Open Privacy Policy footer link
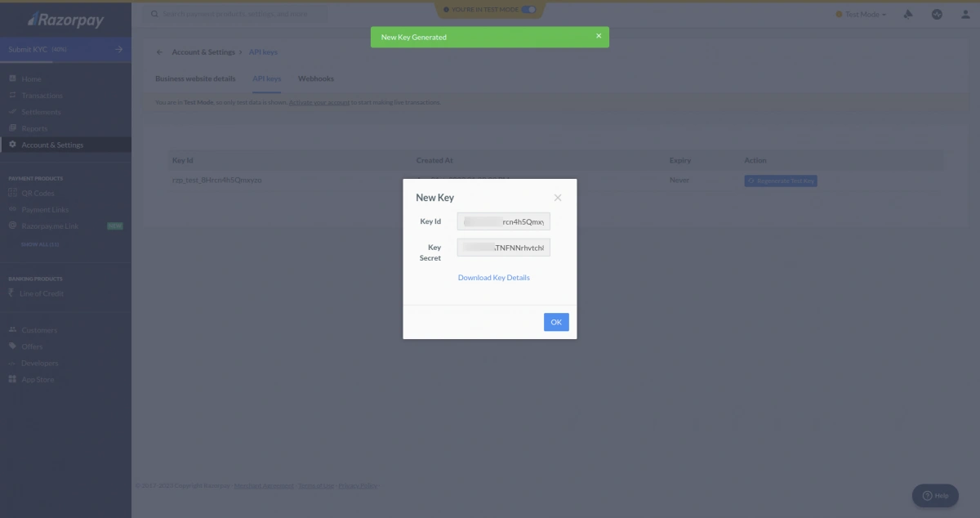The height and width of the screenshot is (518, 980). (358, 486)
